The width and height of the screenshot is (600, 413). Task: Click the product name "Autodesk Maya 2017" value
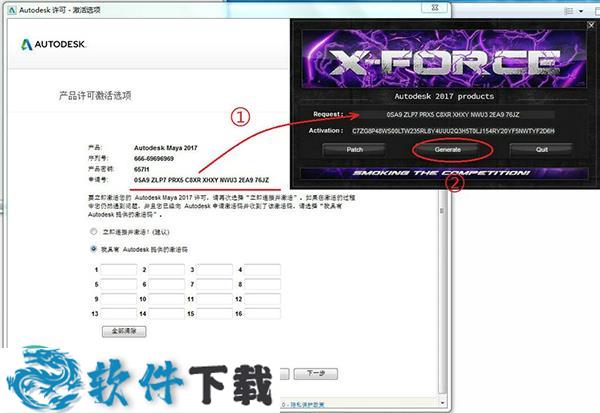(x=166, y=148)
